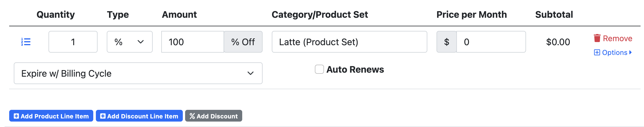Click the Amount field showing 100
The width and height of the screenshot is (644, 127).
[x=193, y=42]
